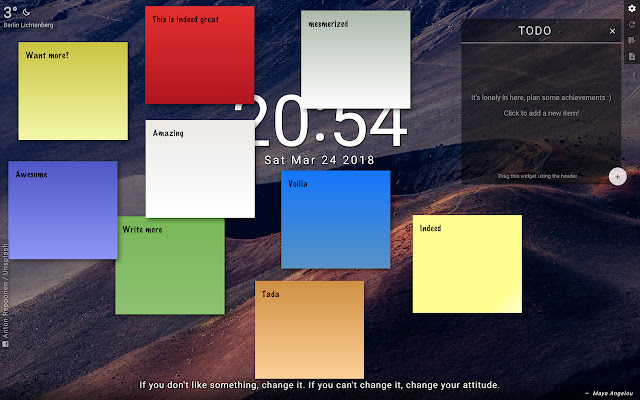
Task: Select the red 'This is indeed great' note
Action: click(x=199, y=60)
